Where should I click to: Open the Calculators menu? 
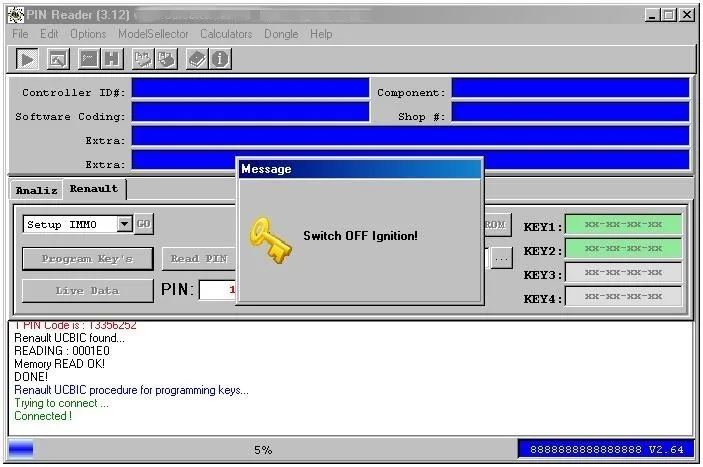point(226,34)
